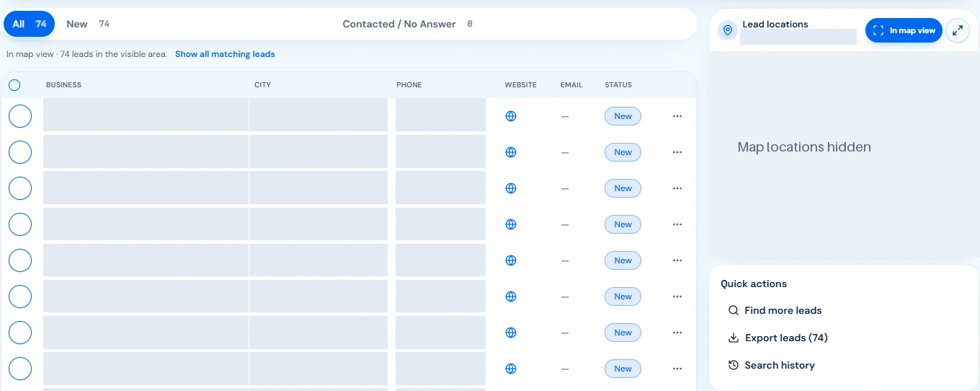Click the CITY column header
Viewport: 980px width, 391px height.
point(262,85)
